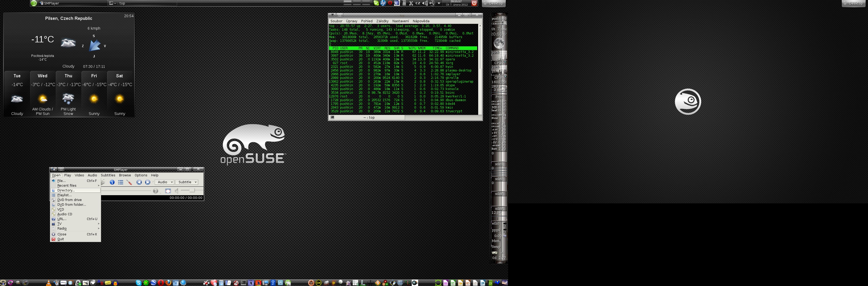Screen dimensions: 868x286
Task: Choose DVD from drive menu entry
Action: point(75,200)
